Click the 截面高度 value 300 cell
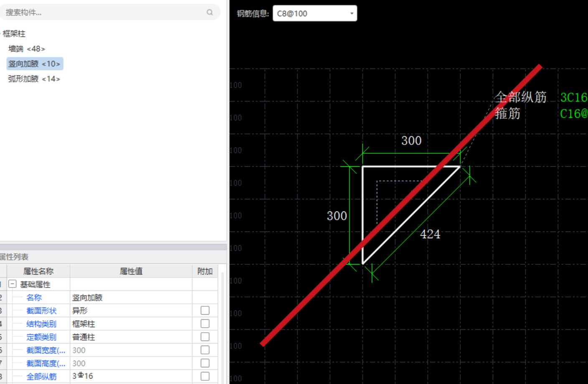Viewport: 588px width, 384px height. tap(131, 363)
